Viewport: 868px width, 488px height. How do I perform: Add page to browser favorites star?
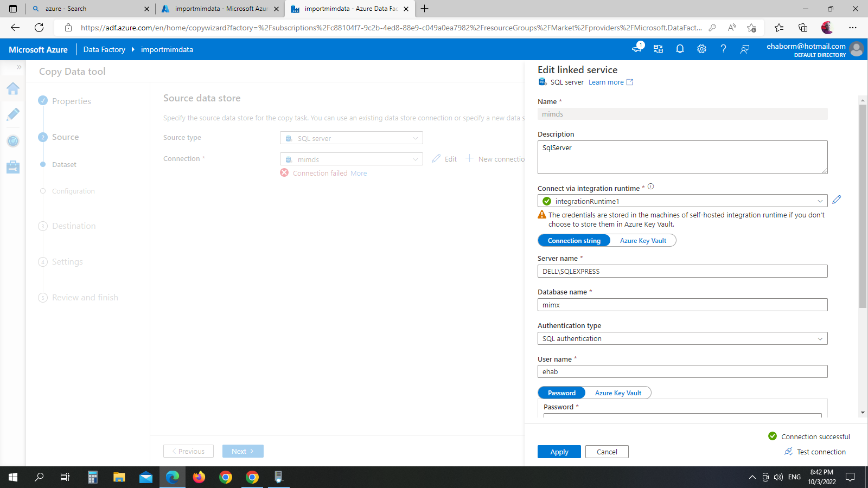click(x=751, y=28)
